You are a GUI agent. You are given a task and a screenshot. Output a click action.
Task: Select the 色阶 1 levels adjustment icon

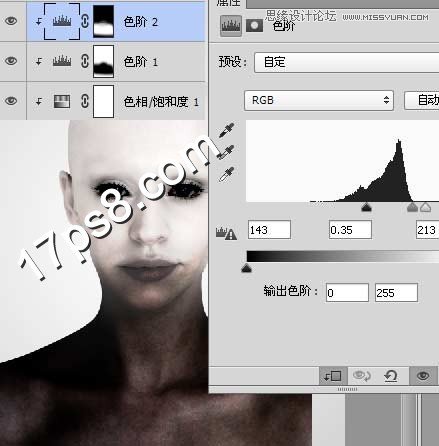(x=62, y=61)
